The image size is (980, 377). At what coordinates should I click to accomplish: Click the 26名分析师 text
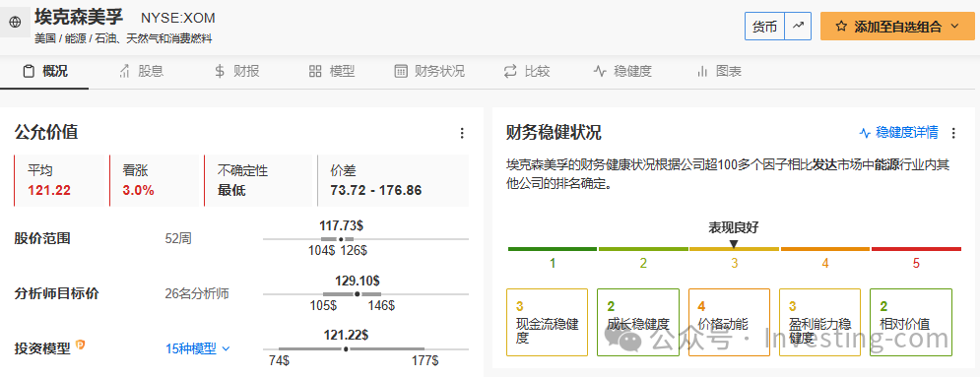pyautogui.click(x=198, y=294)
